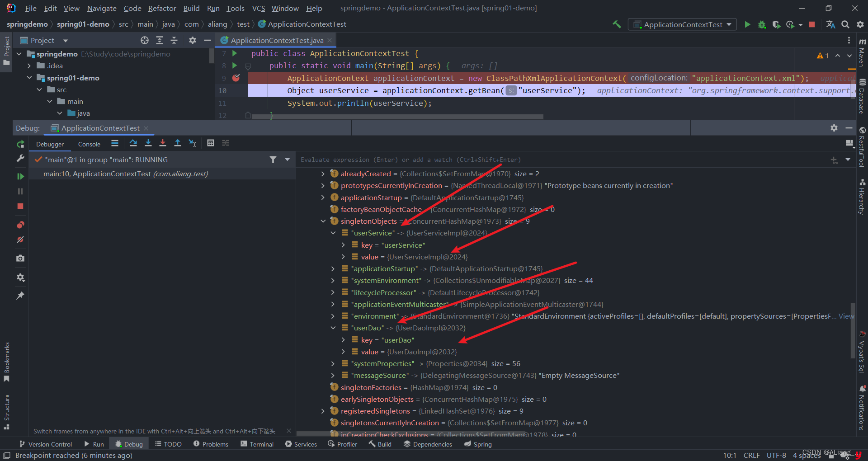Open Version Control tool window
Viewport: 868px width, 461px height.
pyautogui.click(x=45, y=444)
